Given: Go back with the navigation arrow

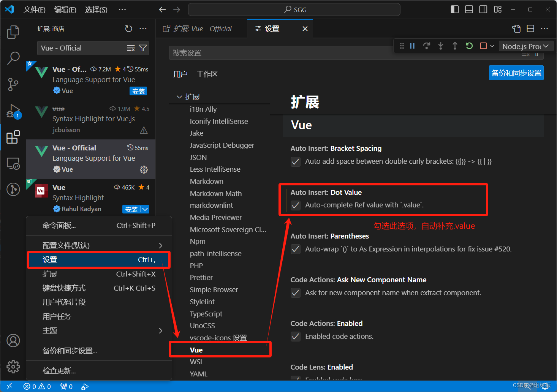Looking at the screenshot, I should [x=163, y=9].
